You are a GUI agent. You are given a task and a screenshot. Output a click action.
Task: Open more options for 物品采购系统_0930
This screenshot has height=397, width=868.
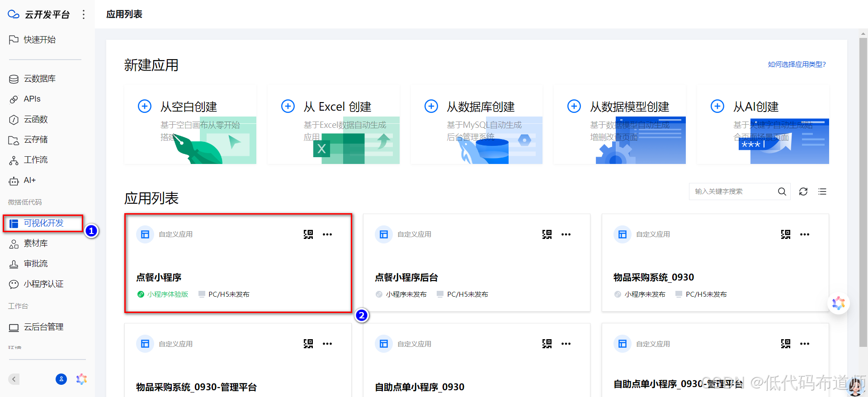[805, 234]
